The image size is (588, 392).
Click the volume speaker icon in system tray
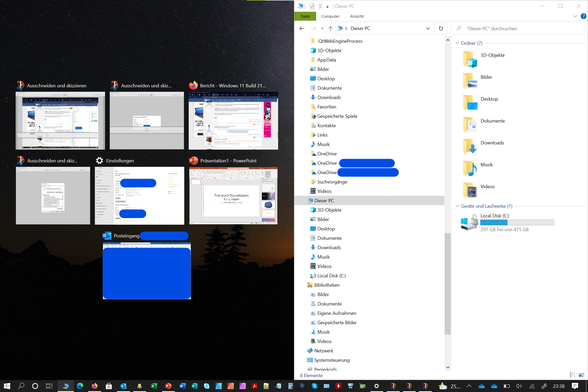[519, 386]
